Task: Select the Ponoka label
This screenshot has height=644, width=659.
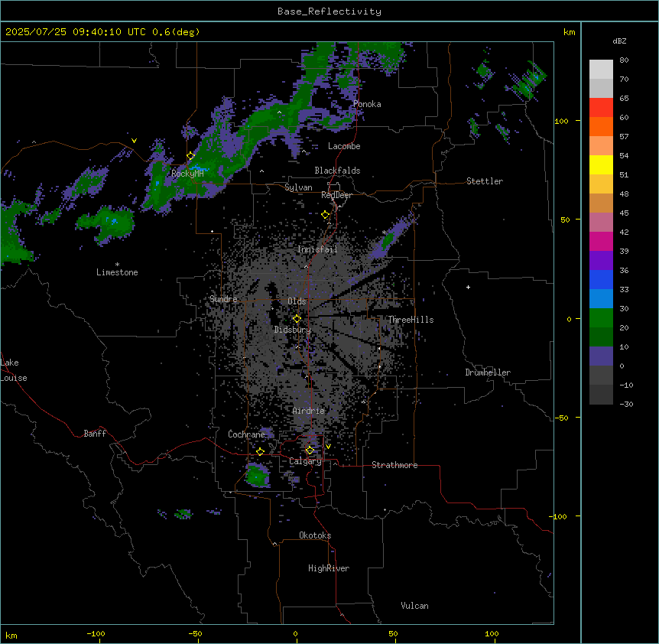Action: tap(367, 104)
